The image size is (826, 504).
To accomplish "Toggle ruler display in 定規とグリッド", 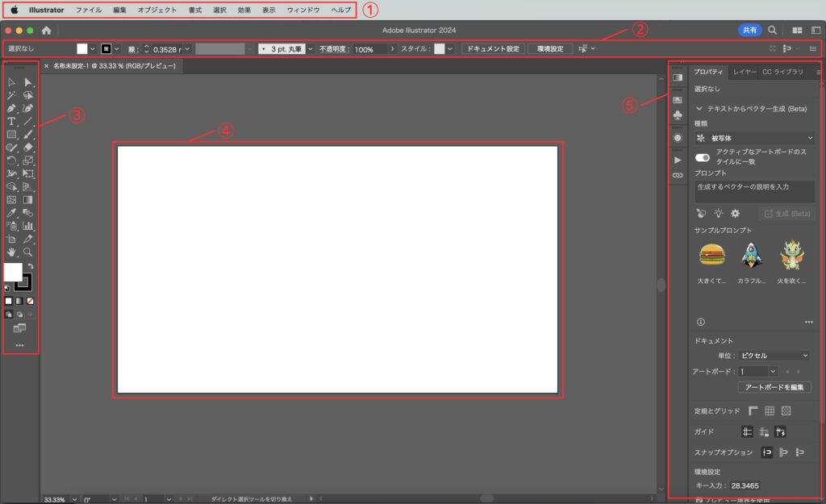I will pos(753,411).
